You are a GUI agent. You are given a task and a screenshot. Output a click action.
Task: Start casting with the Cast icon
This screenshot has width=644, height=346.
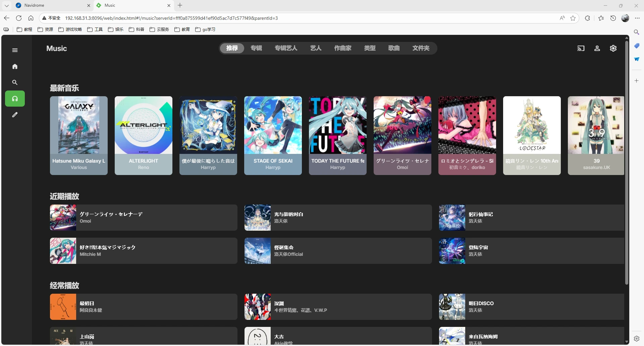pos(581,48)
